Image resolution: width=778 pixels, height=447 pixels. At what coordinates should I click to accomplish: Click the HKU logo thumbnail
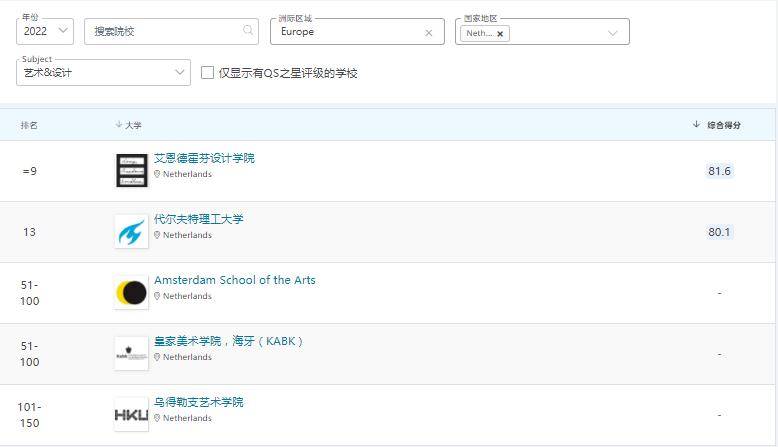click(131, 415)
